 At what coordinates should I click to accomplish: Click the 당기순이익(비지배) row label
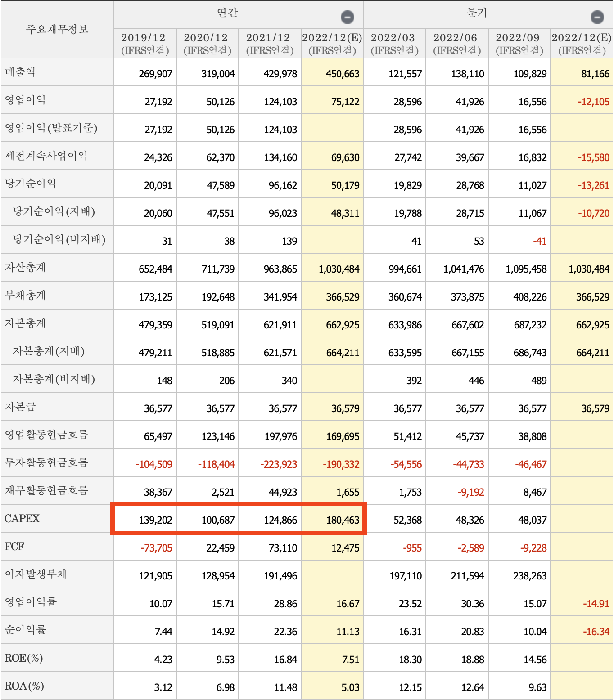point(59,239)
